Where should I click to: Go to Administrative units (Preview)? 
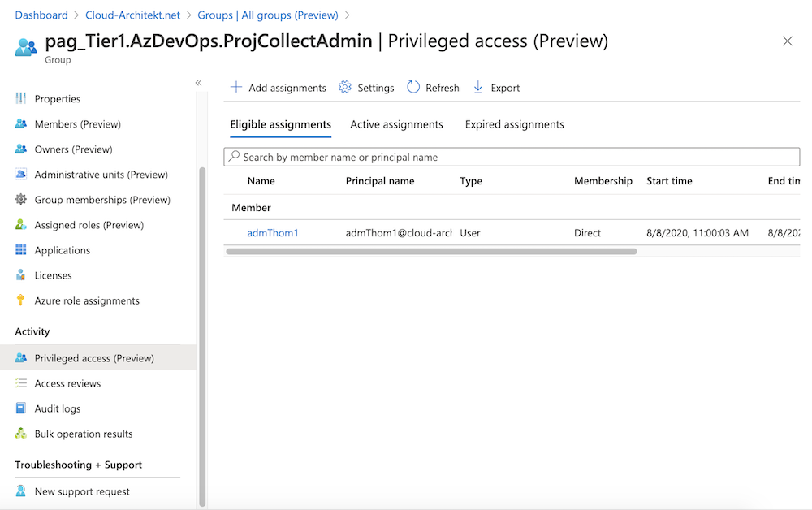101,175
